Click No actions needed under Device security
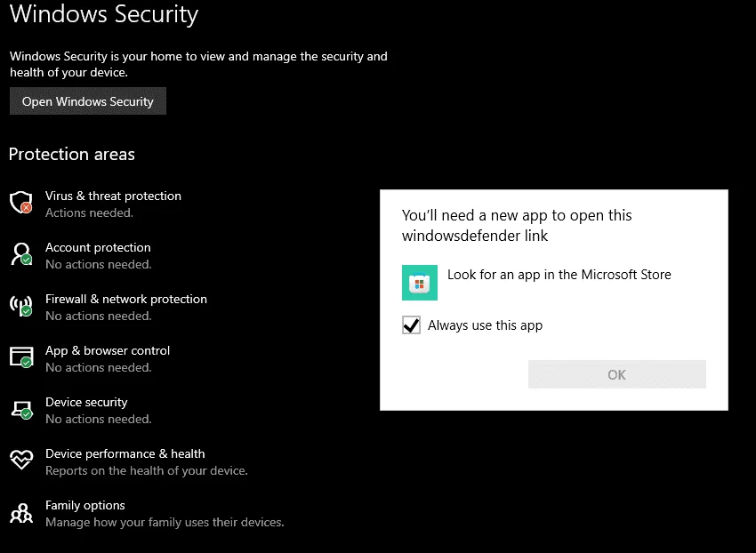This screenshot has height=553, width=756. click(x=99, y=419)
